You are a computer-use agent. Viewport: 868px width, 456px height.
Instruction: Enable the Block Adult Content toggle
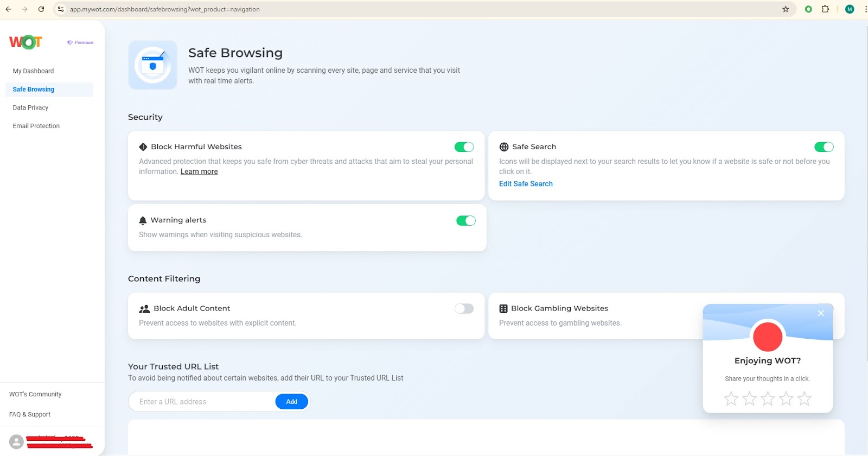pos(464,309)
